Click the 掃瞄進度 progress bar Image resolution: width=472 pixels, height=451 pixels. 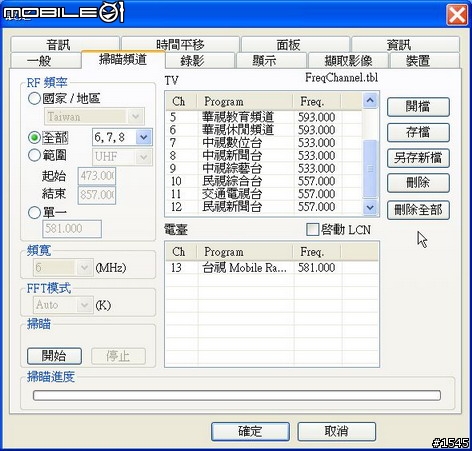pos(237,396)
